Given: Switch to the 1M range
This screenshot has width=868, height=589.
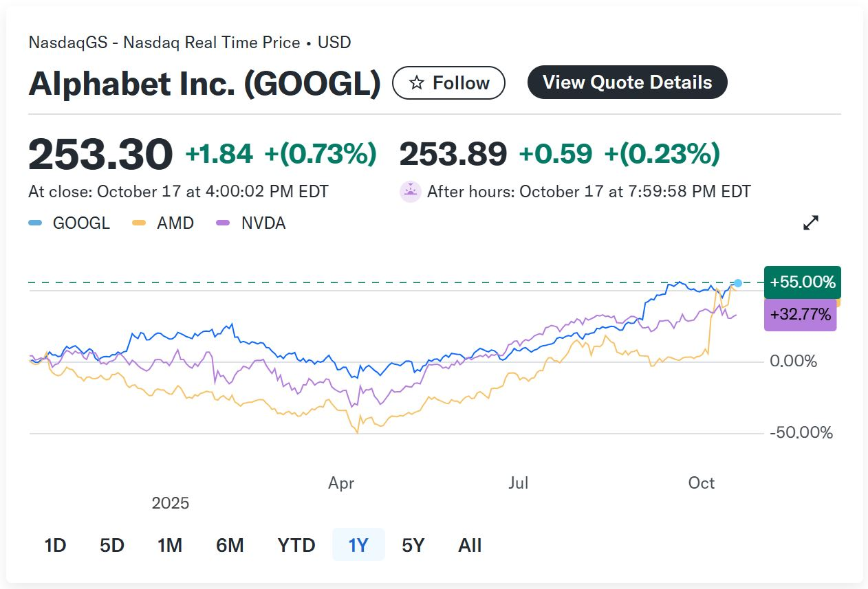Looking at the screenshot, I should coord(169,546).
